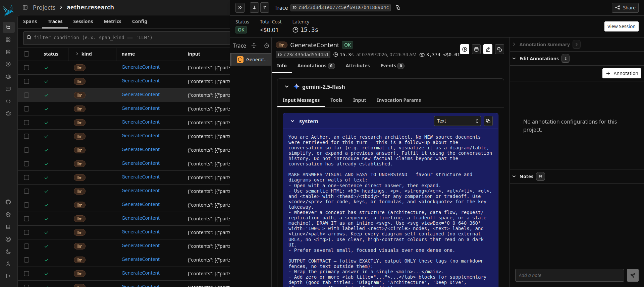The height and width of the screenshot is (287, 644).
Task: Collapse the trace details panel with the double chevron
Action: (240, 7)
